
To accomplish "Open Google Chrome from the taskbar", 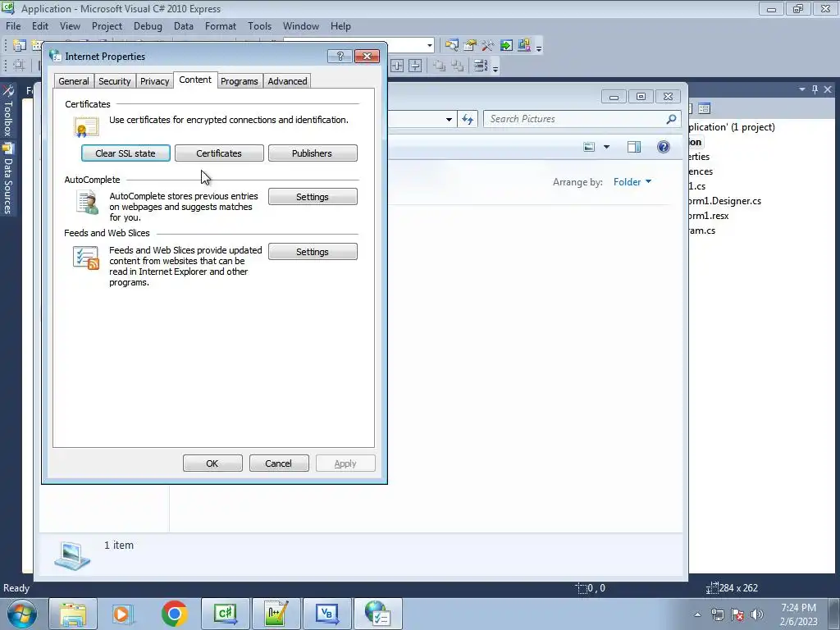I will point(174,614).
